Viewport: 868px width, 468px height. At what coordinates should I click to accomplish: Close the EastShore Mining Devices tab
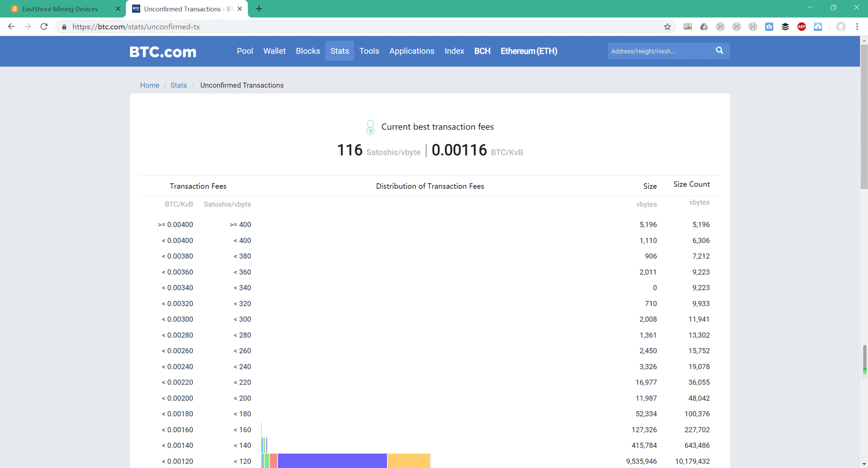pos(118,9)
